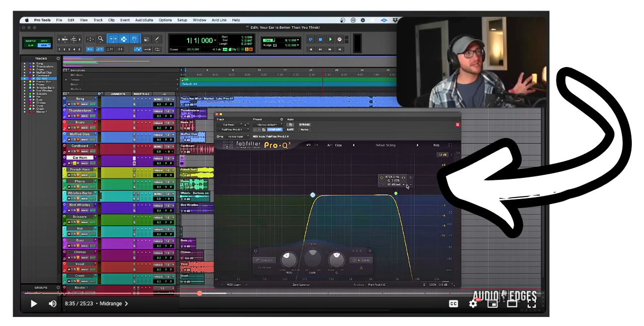Select the Pencil tool
The height and width of the screenshot is (326, 644).
[157, 39]
